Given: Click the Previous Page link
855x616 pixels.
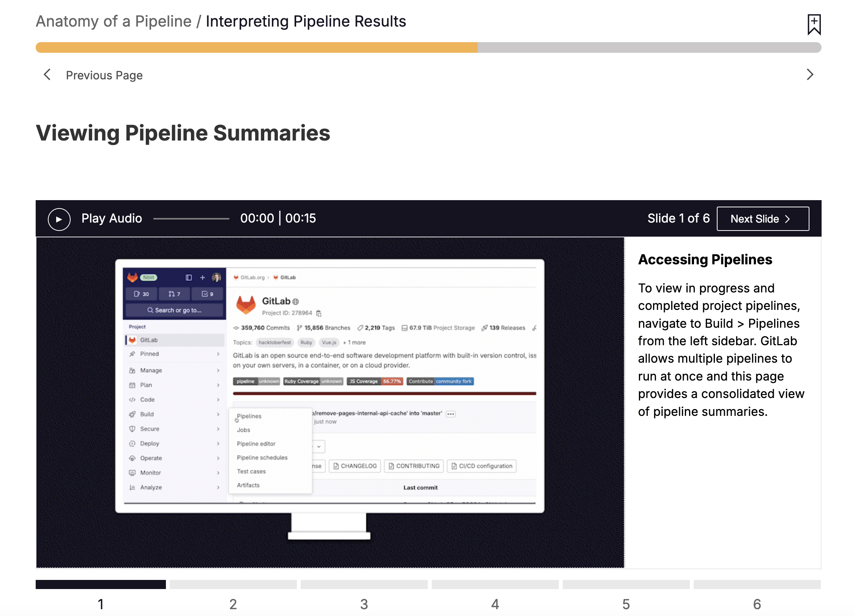Looking at the screenshot, I should (104, 75).
